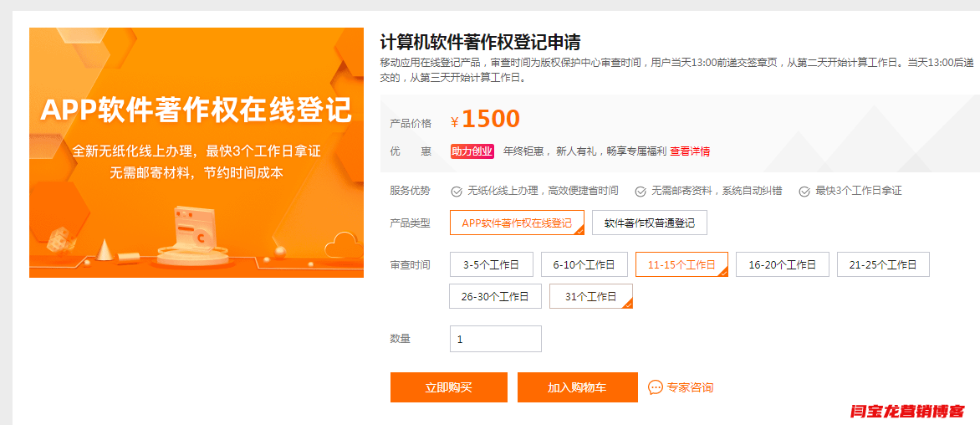Screen dimensions: 980x425
Task: Click the checkmark icon beside 无需邮寄资料
Action: [641, 191]
